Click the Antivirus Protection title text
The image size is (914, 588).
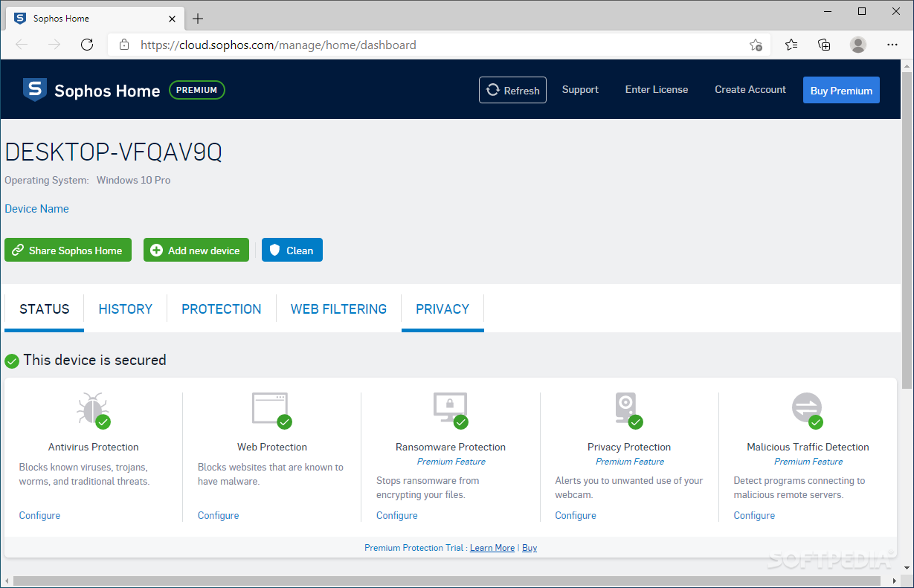[x=94, y=447]
